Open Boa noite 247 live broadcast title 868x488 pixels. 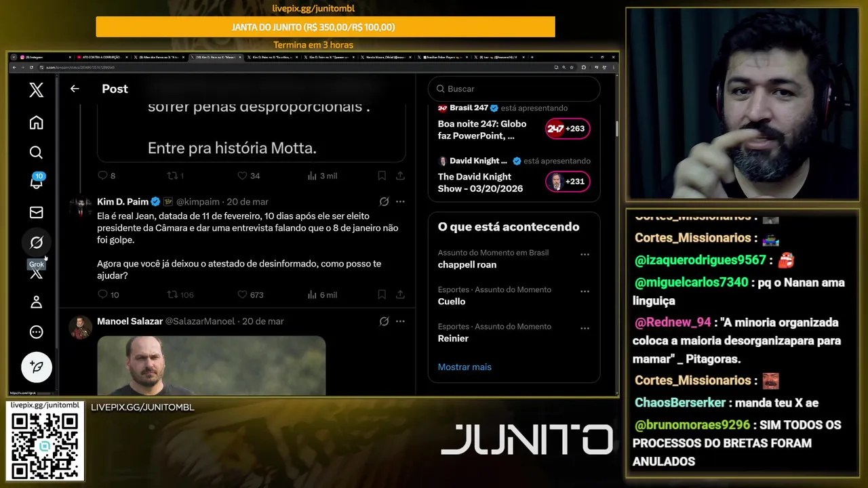tap(482, 130)
